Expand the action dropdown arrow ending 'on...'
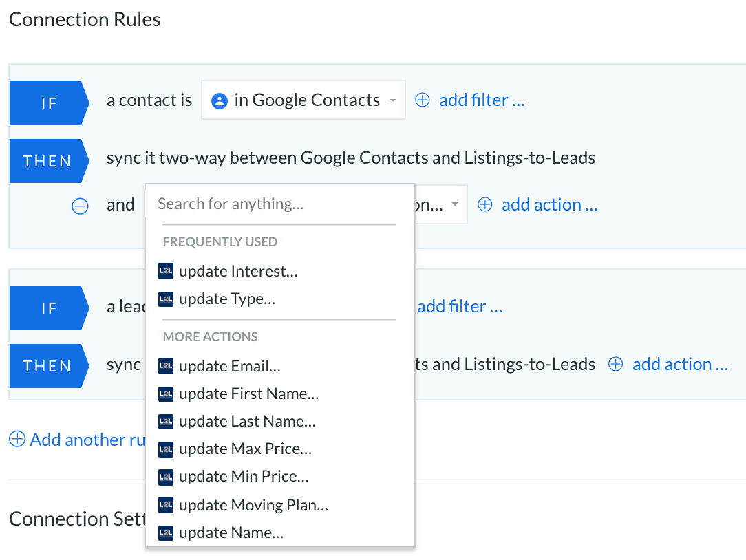The width and height of the screenshot is (746, 560). pyautogui.click(x=455, y=204)
